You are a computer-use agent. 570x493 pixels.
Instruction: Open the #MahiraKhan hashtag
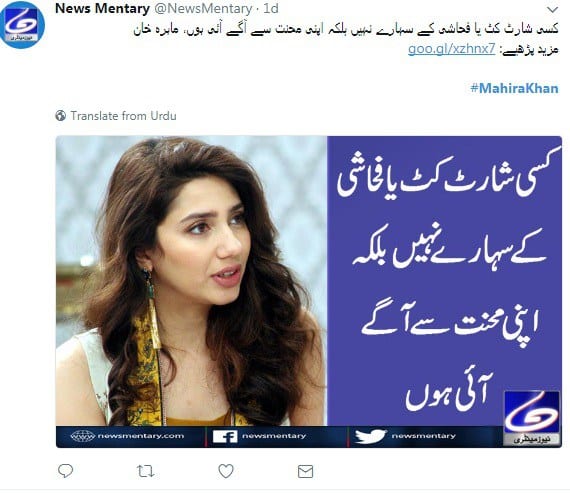[514, 88]
